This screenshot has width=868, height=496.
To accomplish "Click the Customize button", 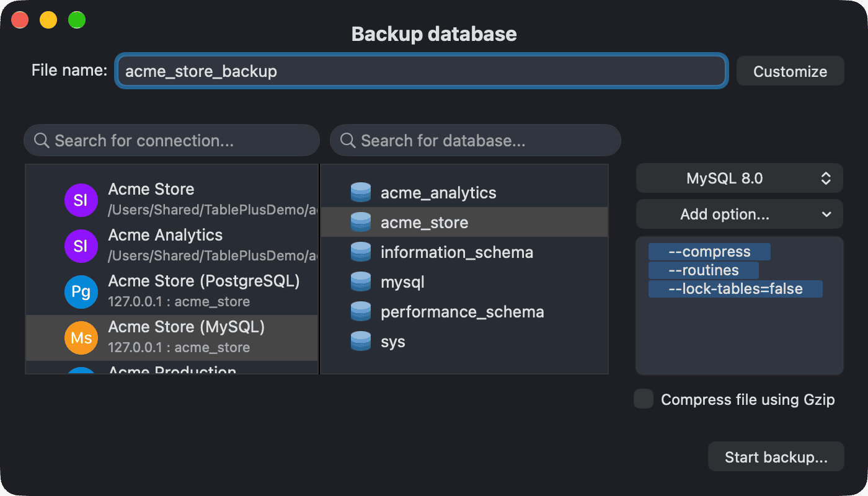I will 790,71.
